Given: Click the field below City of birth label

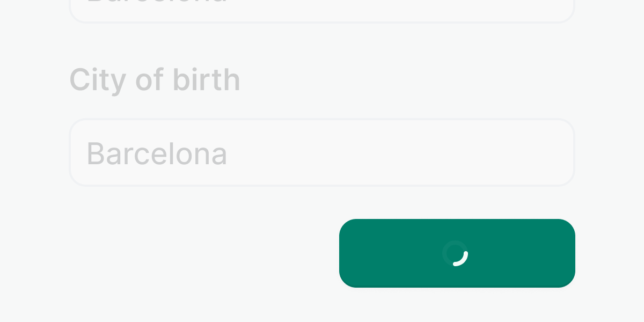Looking at the screenshot, I should (322, 153).
